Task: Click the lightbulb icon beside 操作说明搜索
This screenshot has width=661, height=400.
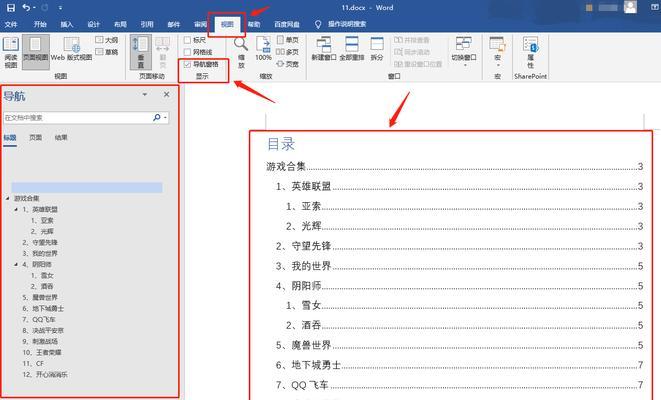Action: (318, 24)
